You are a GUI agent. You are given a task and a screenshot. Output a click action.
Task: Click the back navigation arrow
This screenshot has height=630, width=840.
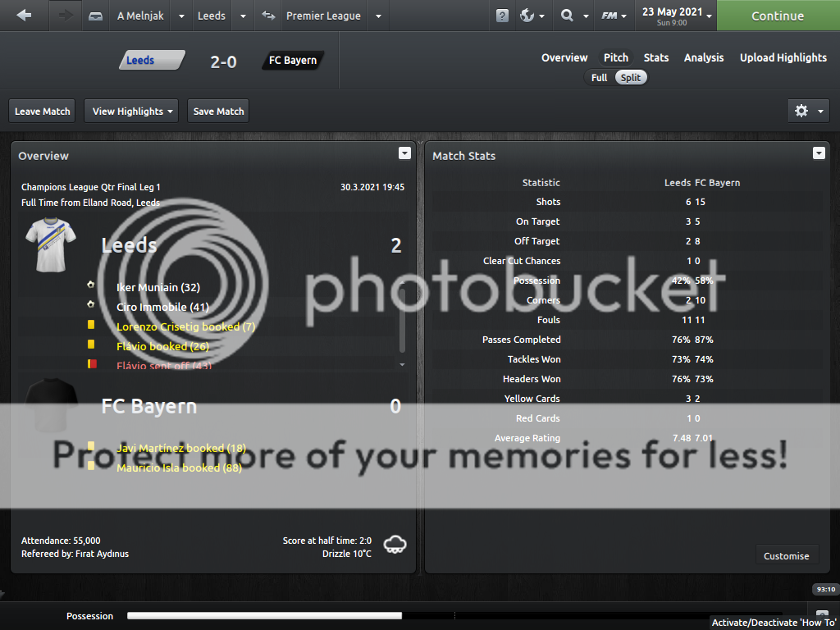click(24, 16)
